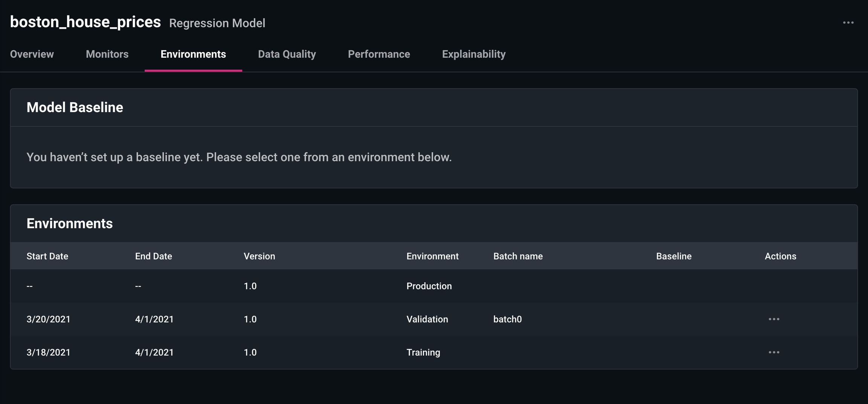Click the Version column header
The width and height of the screenshot is (868, 404).
[259, 256]
